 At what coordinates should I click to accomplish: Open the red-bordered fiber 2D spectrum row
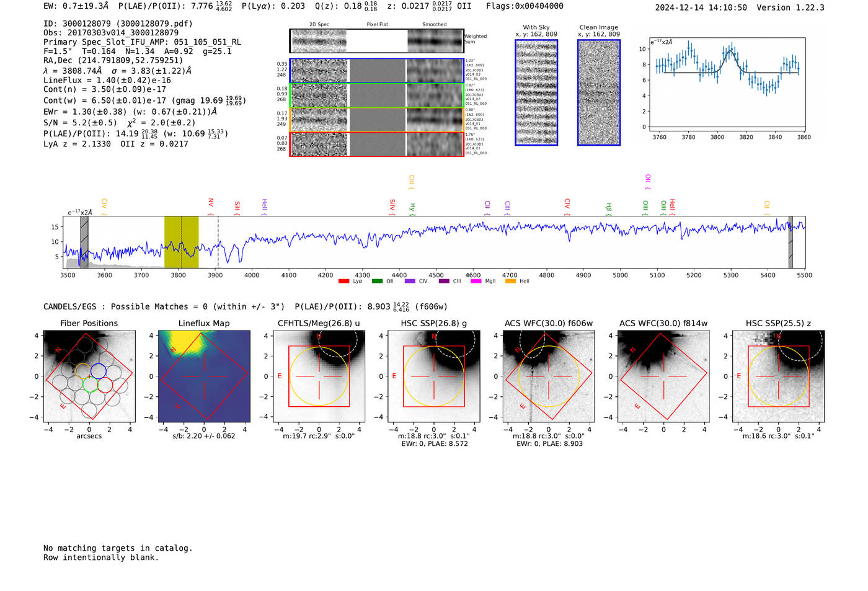point(376,144)
